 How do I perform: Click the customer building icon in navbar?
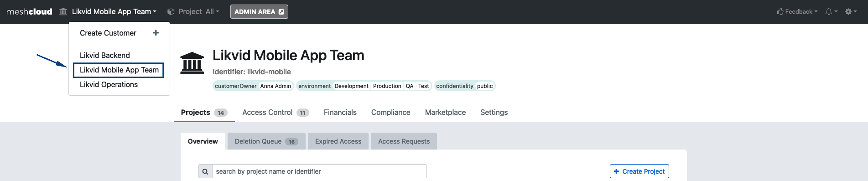click(63, 12)
